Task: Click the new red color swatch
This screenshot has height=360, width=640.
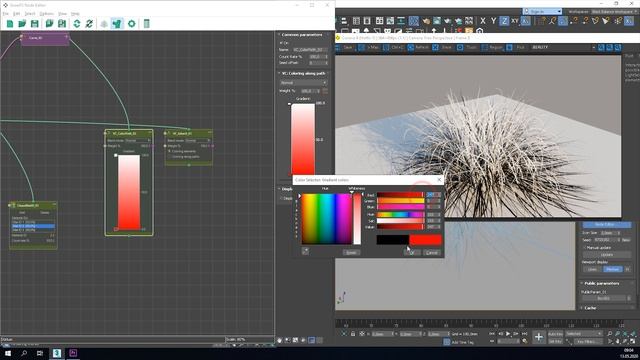Action: [x=425, y=240]
